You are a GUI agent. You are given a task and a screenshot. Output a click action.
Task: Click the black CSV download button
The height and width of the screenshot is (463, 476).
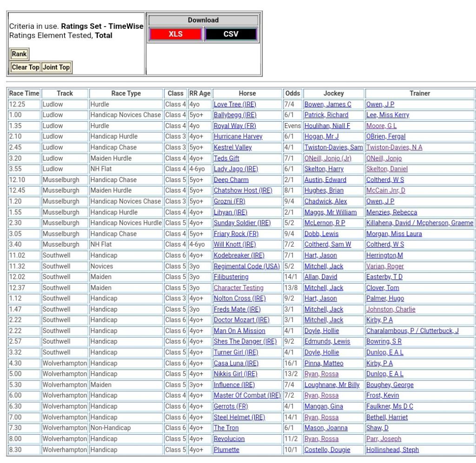pos(231,34)
